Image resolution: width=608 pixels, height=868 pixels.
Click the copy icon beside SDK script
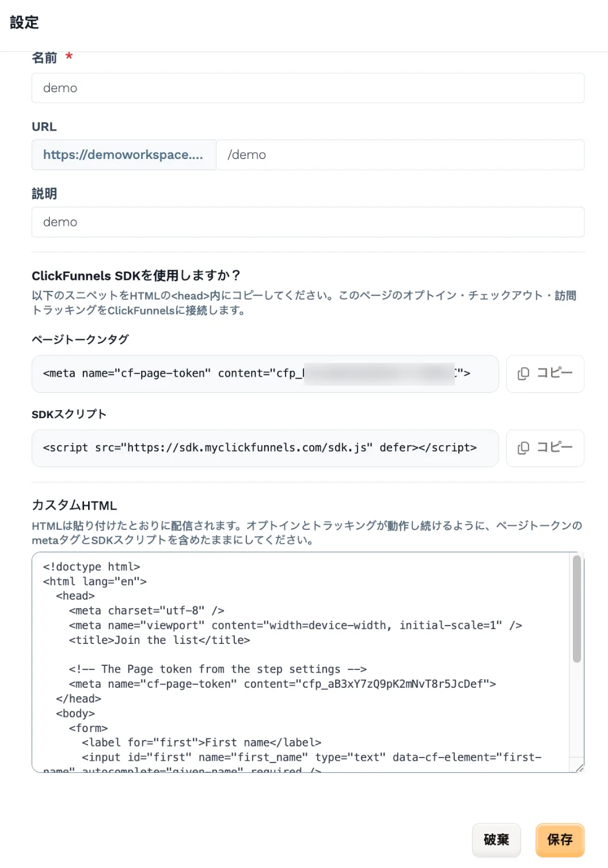click(x=523, y=448)
